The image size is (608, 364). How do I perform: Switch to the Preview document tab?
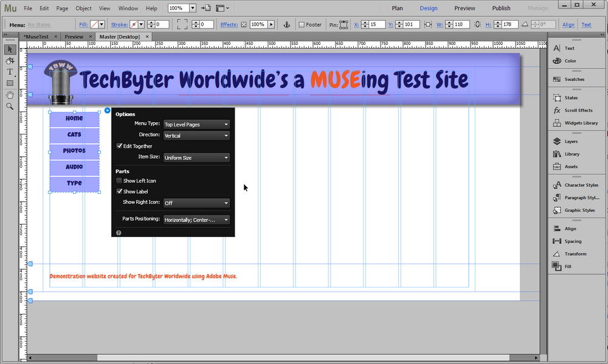click(x=74, y=37)
